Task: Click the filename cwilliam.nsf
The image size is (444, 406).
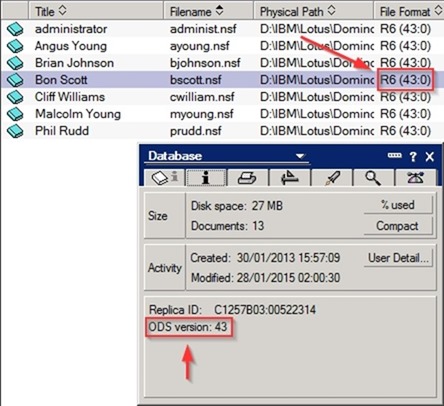Action: (202, 97)
